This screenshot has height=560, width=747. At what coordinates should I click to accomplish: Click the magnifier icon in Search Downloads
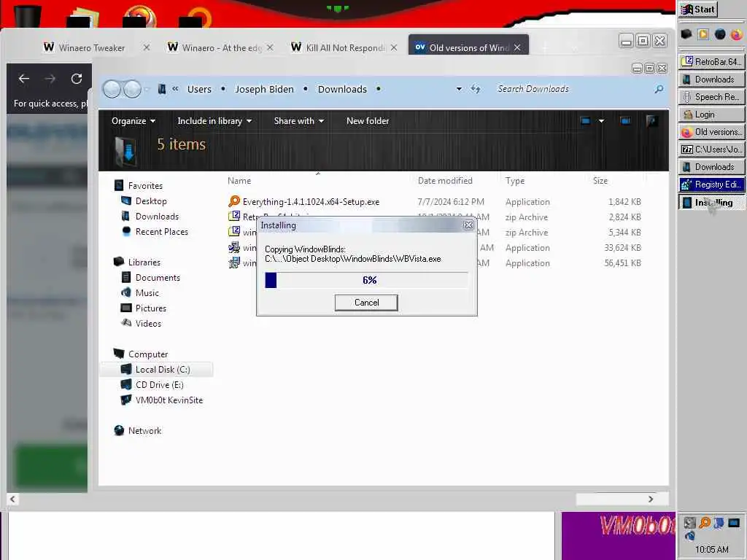tap(659, 89)
